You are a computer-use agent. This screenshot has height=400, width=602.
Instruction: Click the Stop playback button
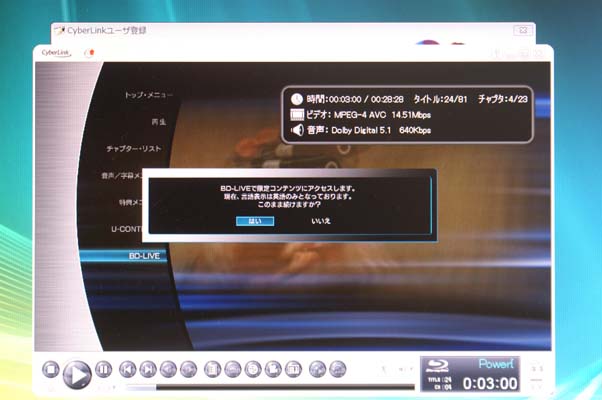point(51,370)
